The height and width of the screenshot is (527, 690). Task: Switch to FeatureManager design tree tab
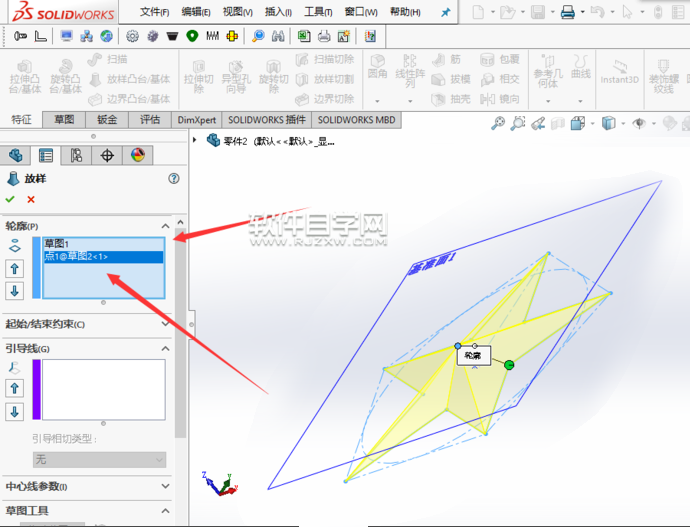15,155
